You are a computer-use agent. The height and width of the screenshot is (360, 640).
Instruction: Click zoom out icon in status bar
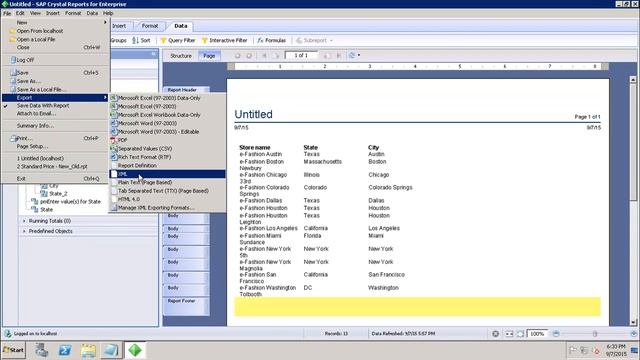(x=556, y=334)
